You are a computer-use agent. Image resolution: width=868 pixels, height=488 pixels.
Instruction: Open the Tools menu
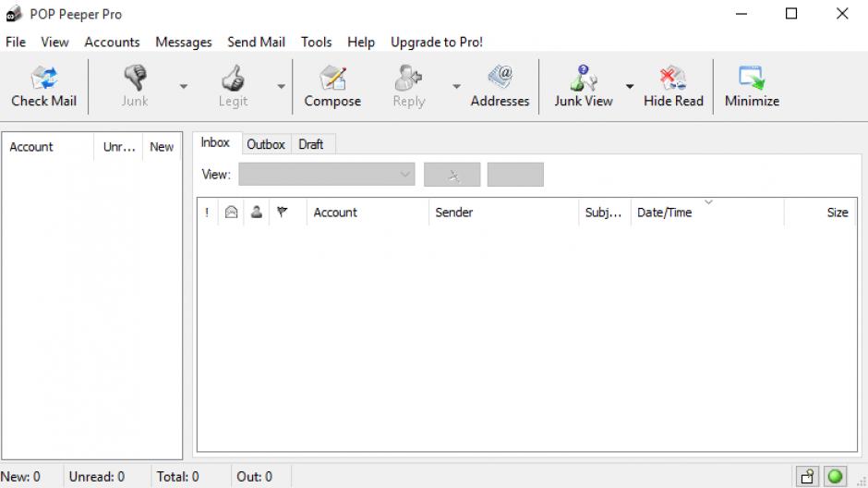316,43
